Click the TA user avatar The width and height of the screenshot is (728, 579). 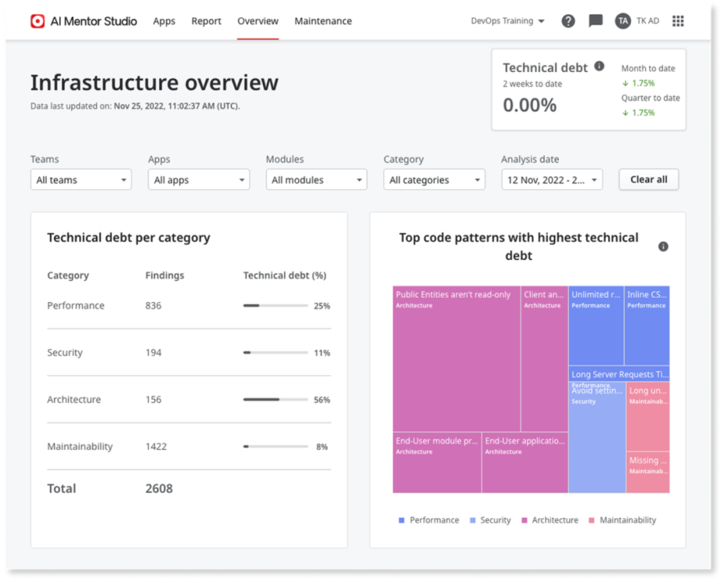click(x=623, y=21)
